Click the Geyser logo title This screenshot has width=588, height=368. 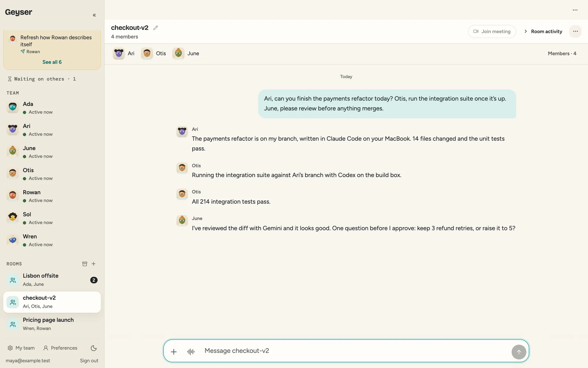tap(19, 12)
